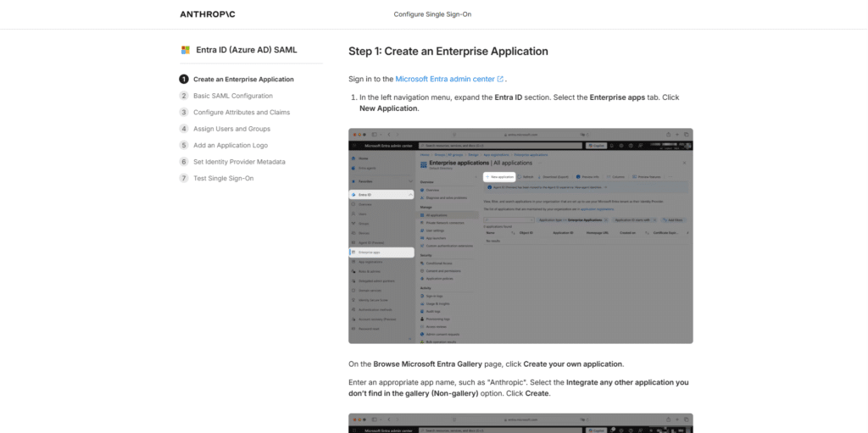Click the Step 1 Create an Enterprise Application heading
The width and height of the screenshot is (868, 433).
[x=448, y=52]
